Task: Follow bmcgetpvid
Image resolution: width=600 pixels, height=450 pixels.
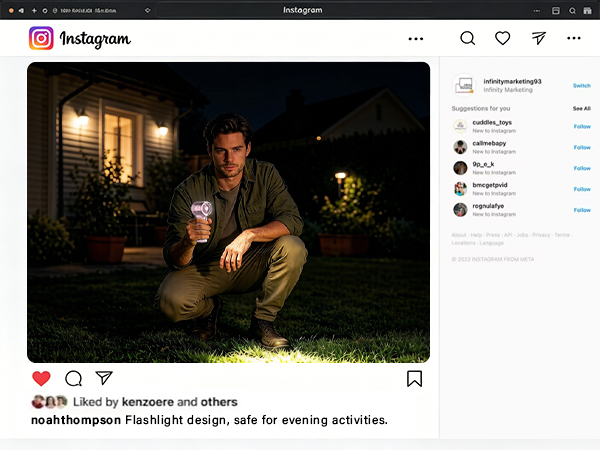Action: 582,189
